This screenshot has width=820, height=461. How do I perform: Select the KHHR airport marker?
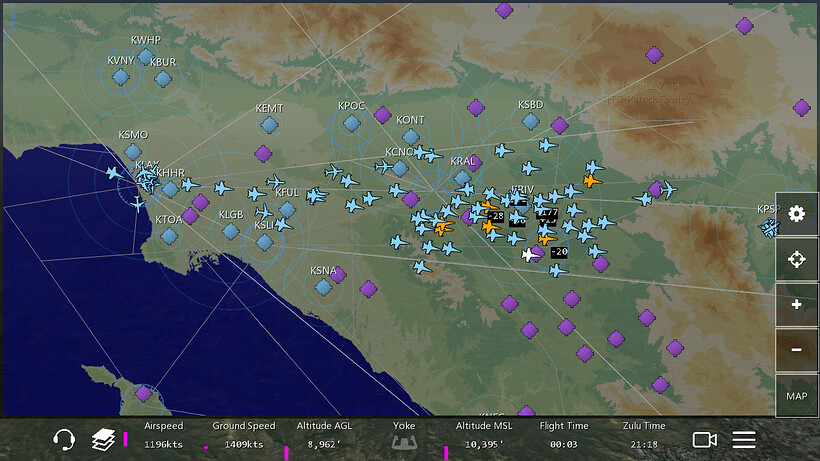coord(170,189)
